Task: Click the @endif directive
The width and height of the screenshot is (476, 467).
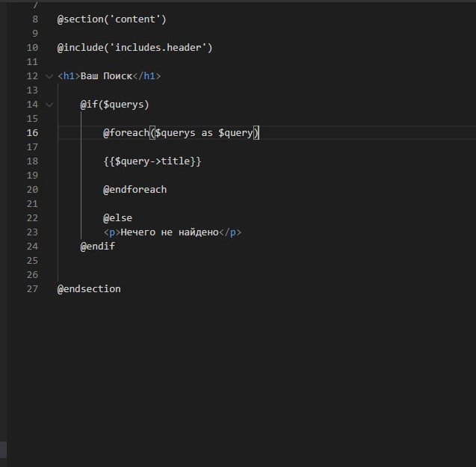Action: (x=98, y=247)
